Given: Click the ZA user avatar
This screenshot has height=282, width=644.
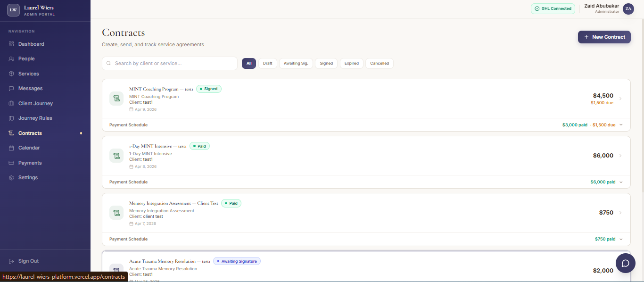Looking at the screenshot, I should click(628, 8).
